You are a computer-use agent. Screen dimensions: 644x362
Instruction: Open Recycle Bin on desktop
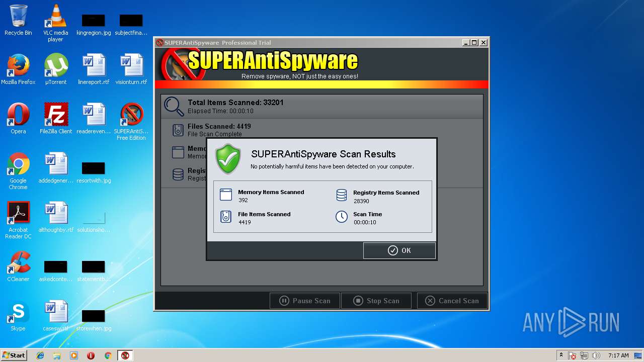point(18,20)
